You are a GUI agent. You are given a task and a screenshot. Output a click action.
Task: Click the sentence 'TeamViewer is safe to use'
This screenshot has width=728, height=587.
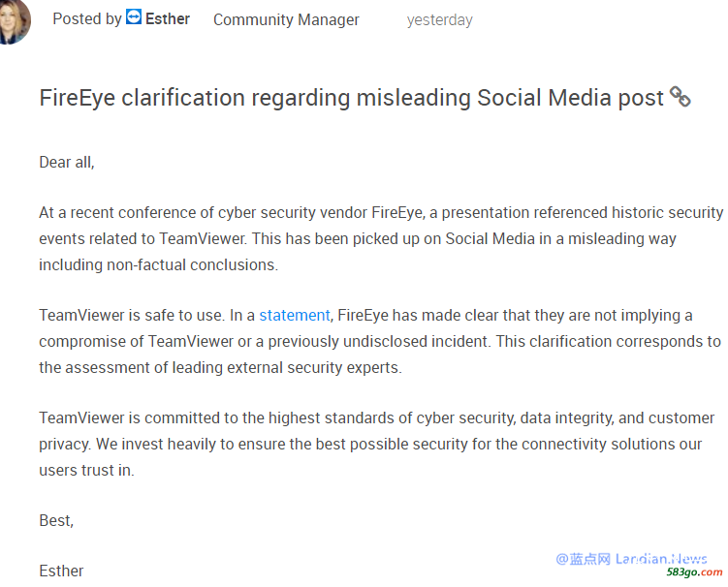pyautogui.click(x=132, y=315)
